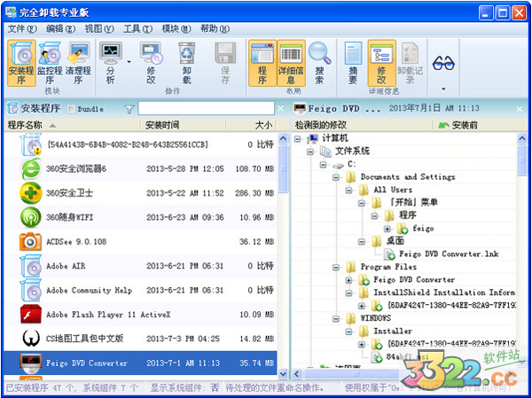532x398 pixels.
Task: Sort by 程序名称 column header
Action: (x=72, y=125)
